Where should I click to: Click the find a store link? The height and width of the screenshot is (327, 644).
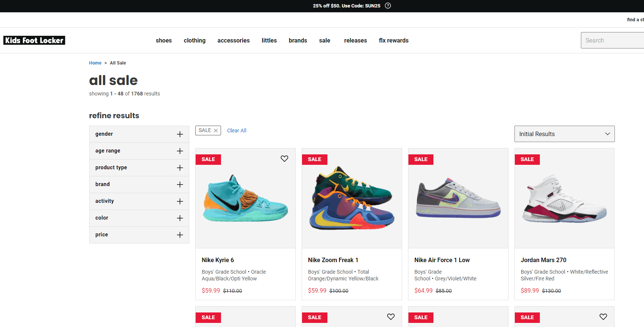[635, 20]
